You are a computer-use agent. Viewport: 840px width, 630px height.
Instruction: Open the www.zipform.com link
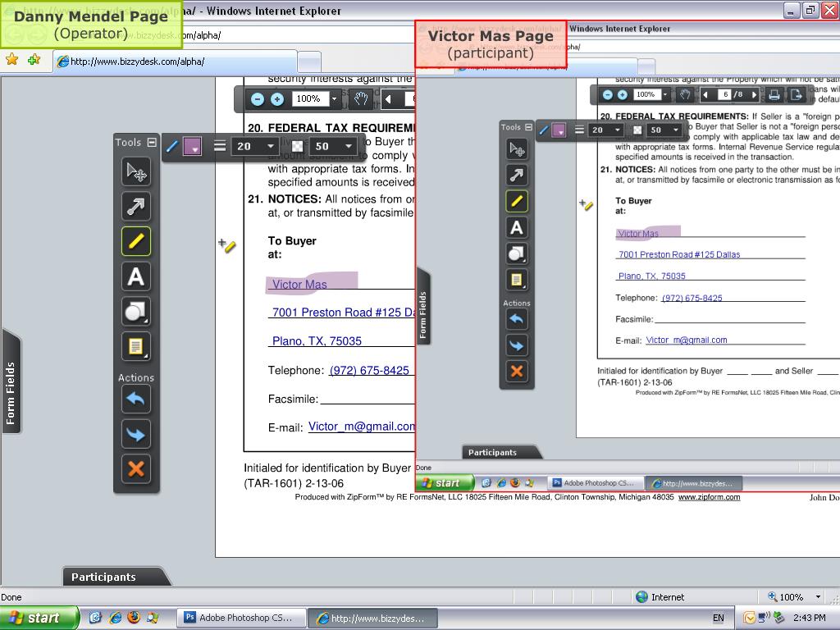coord(710,497)
